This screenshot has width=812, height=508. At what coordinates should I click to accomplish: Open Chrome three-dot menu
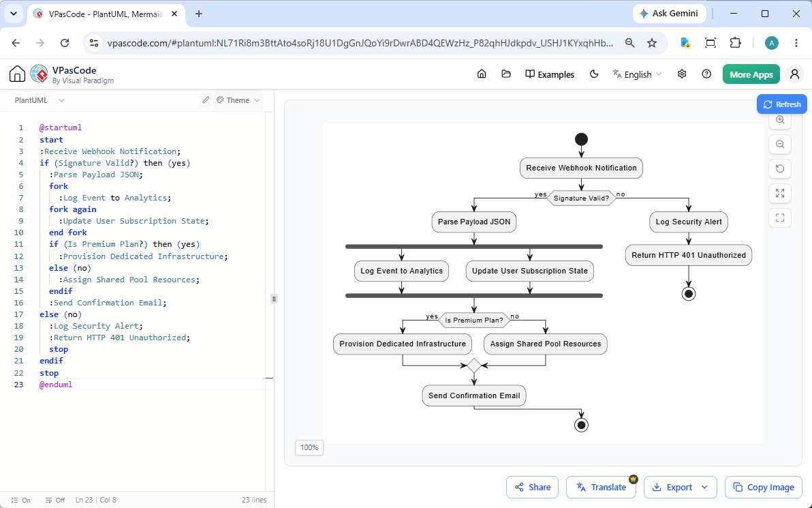tap(796, 43)
